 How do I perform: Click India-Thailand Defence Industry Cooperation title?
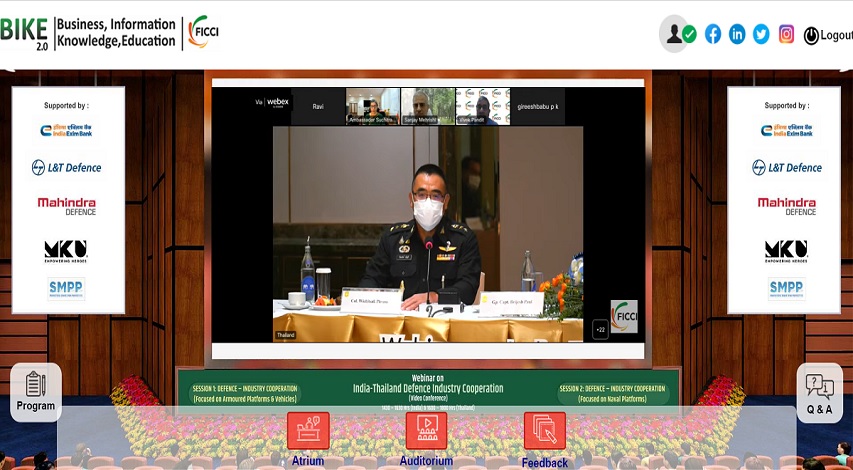click(x=428, y=388)
